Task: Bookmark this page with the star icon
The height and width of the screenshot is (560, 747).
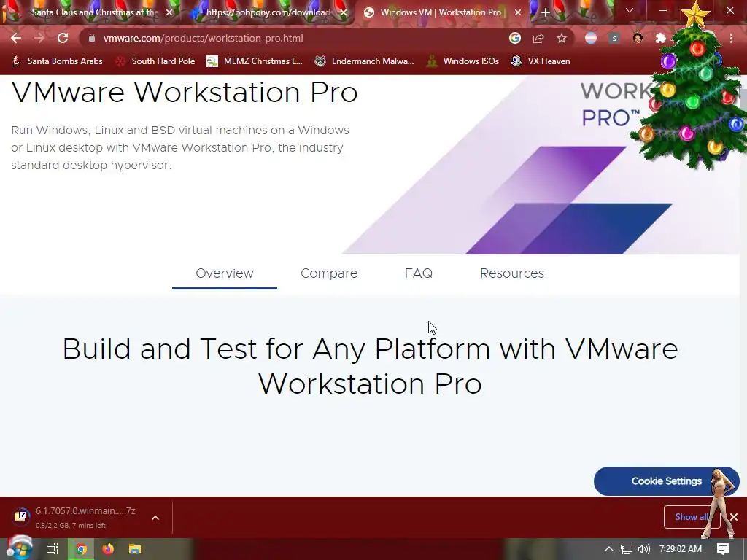Action: point(562,38)
